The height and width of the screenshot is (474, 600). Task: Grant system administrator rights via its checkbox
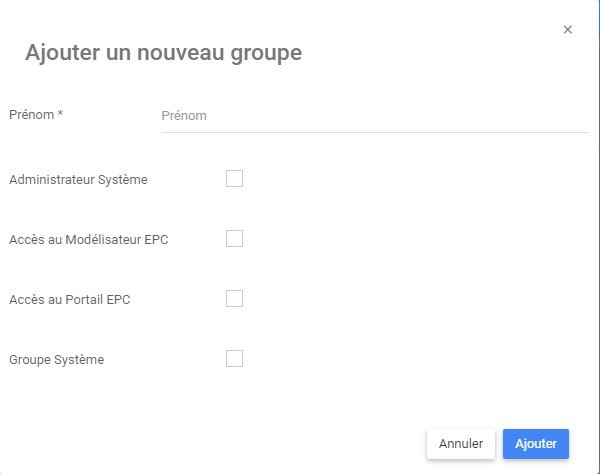tap(235, 179)
